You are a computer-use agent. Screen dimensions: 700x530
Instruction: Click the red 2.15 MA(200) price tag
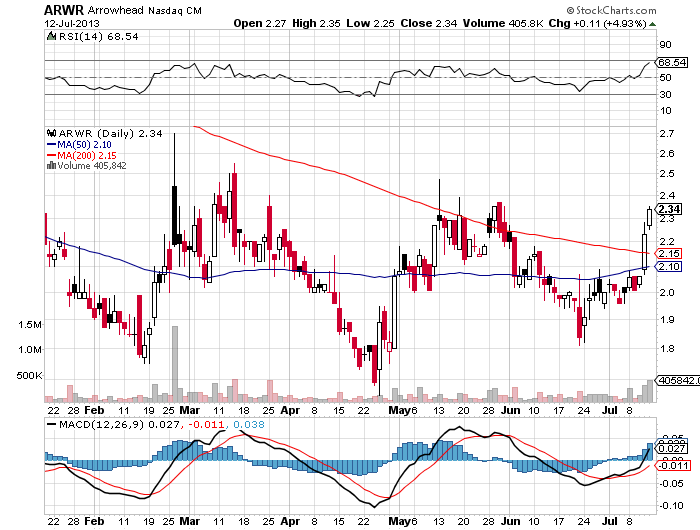tap(669, 254)
